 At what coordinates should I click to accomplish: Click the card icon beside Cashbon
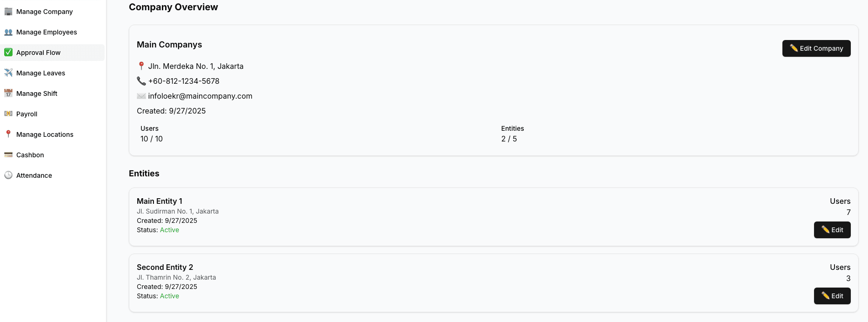point(8,155)
